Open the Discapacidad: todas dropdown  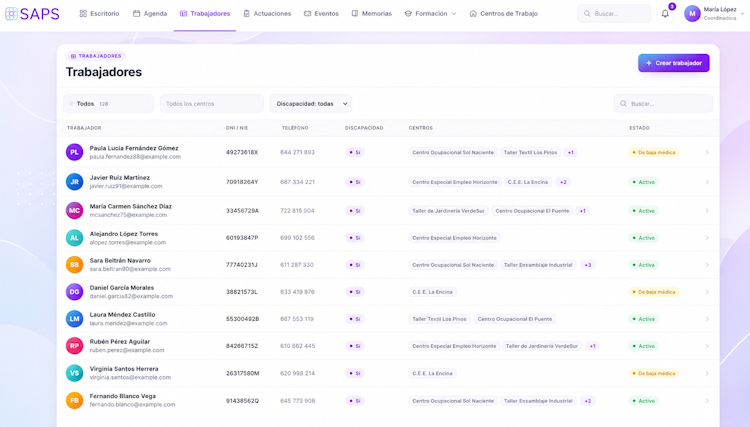click(x=311, y=104)
